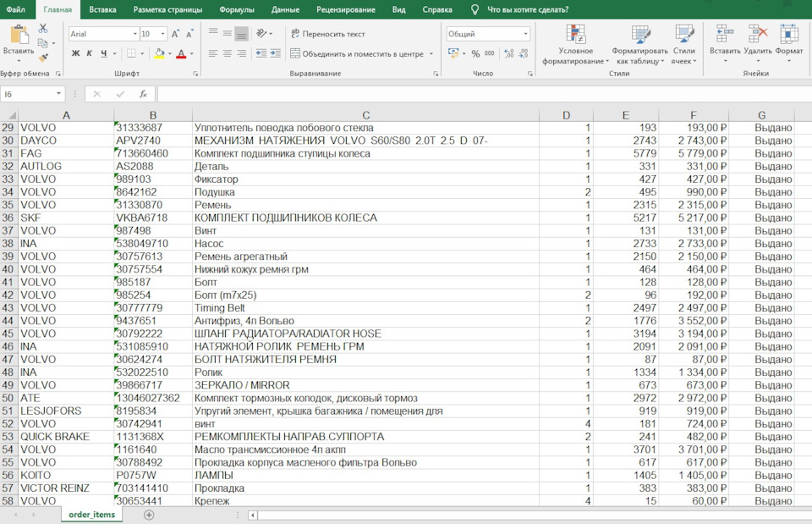Toggle bold Ж formatting
Image resolution: width=812 pixels, height=524 pixels.
coord(75,53)
